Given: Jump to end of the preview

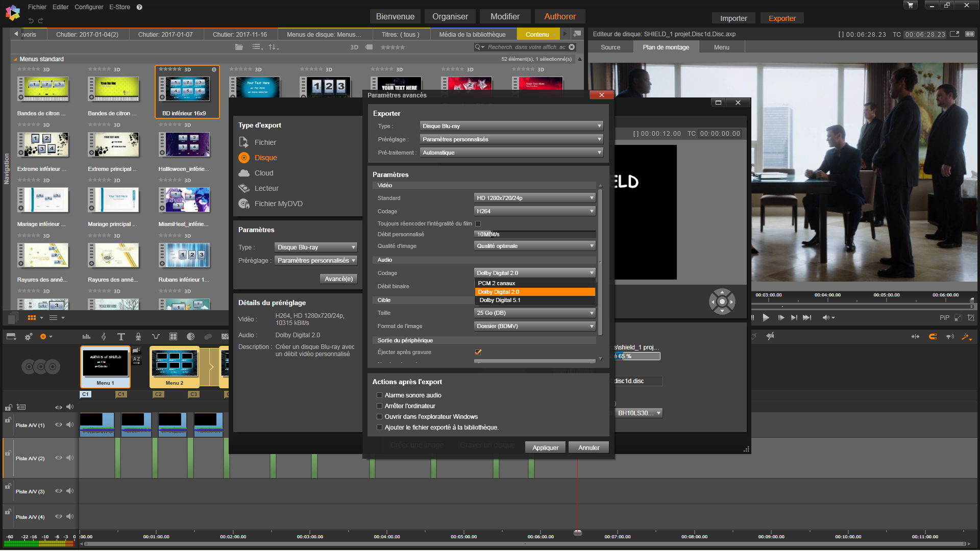Looking at the screenshot, I should click(807, 317).
